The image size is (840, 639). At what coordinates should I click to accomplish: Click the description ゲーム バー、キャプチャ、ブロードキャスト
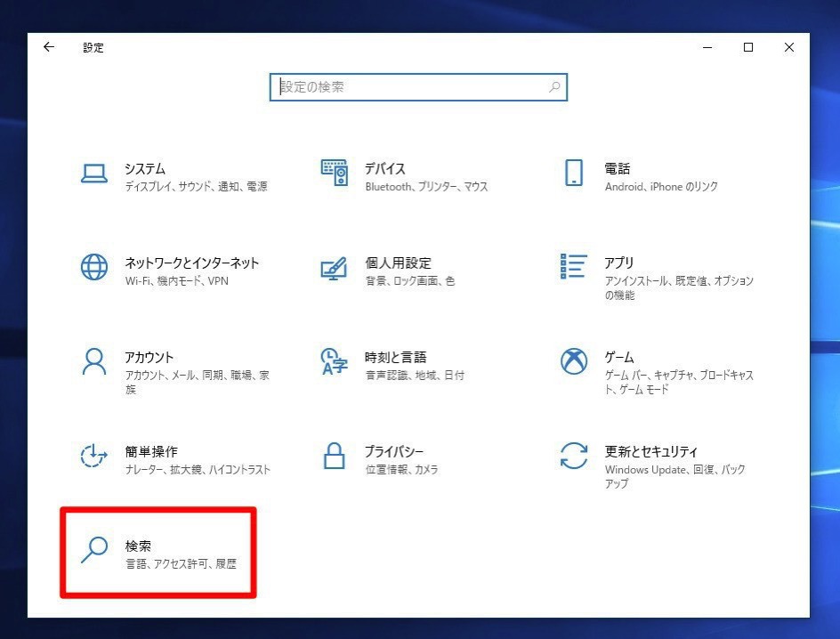[679, 382]
